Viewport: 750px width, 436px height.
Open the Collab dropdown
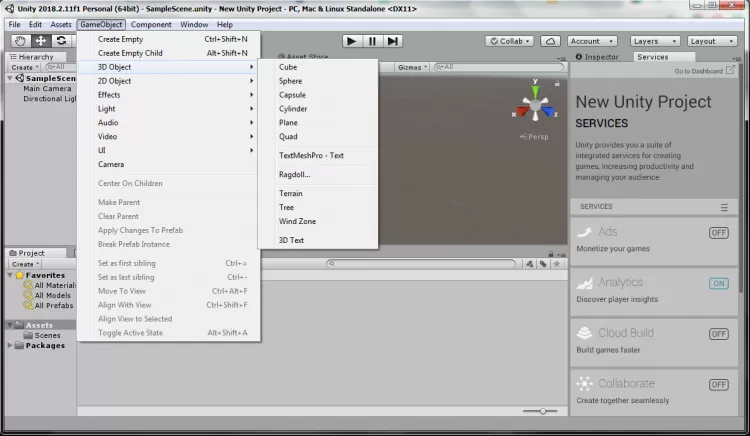tap(510, 41)
